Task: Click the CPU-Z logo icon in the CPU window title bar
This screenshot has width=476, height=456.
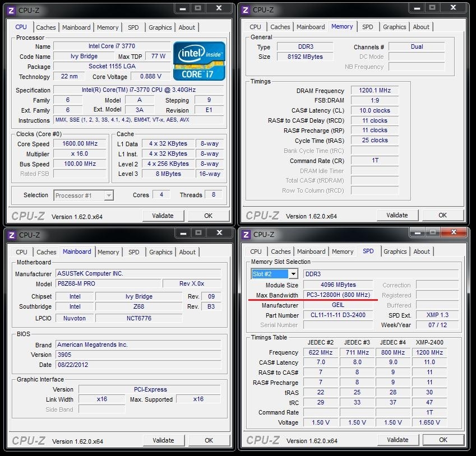Action: 11,11
